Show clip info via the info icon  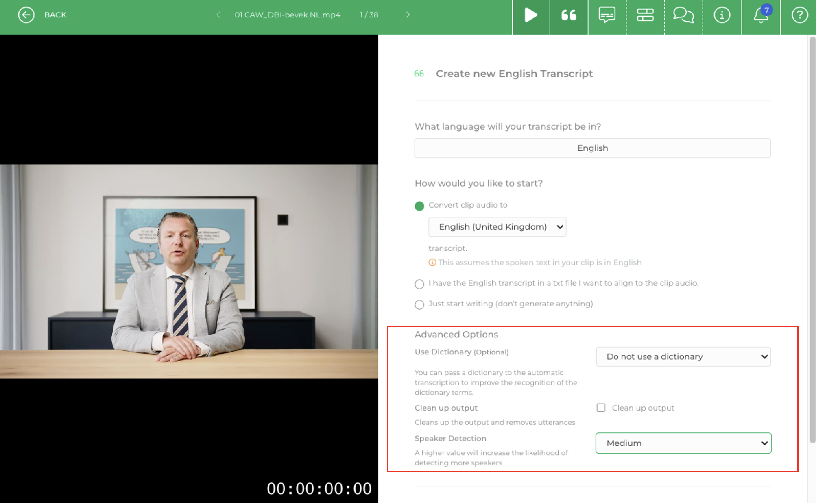coord(722,15)
